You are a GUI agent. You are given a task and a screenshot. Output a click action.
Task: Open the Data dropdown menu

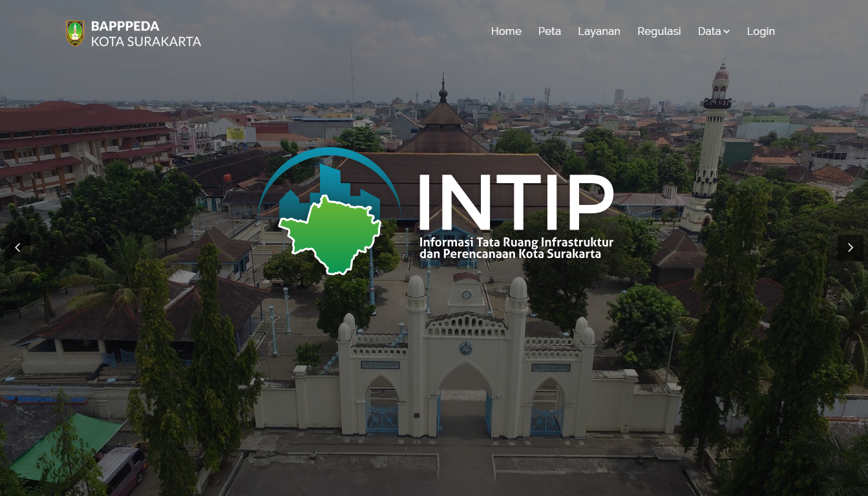(x=714, y=31)
